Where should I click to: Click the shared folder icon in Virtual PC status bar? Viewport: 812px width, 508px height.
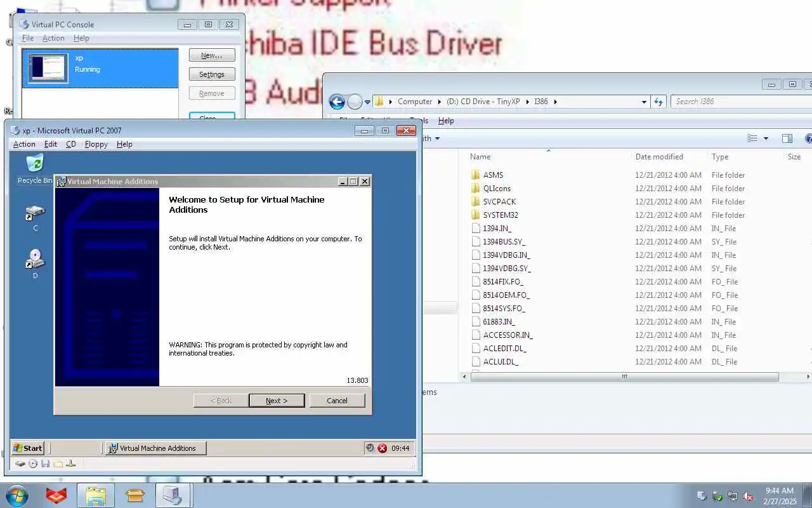(x=58, y=464)
